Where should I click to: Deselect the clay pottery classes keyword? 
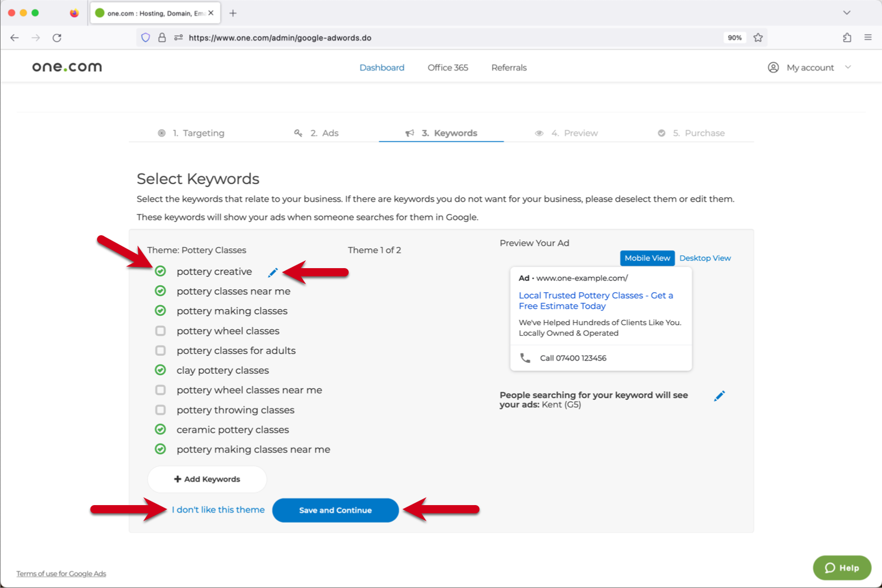[161, 370]
